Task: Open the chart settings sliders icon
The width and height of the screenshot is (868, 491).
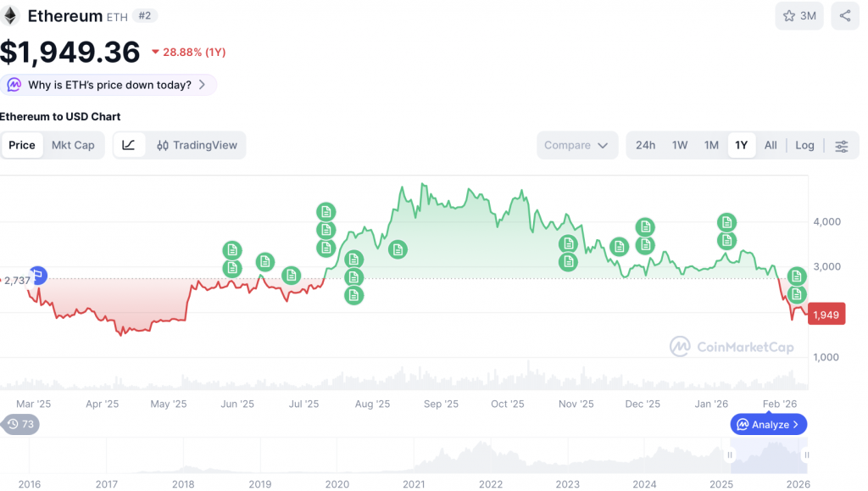Action: click(841, 146)
